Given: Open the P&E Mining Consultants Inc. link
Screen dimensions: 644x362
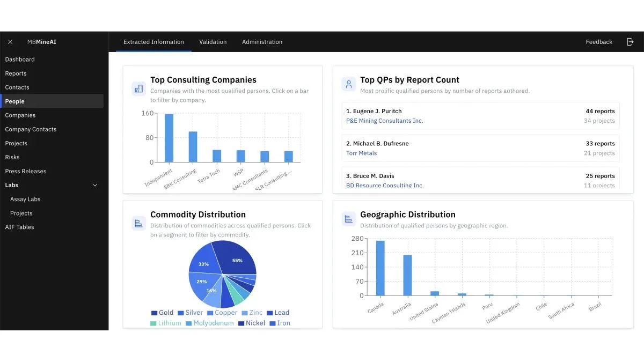Looking at the screenshot, I should (x=385, y=121).
